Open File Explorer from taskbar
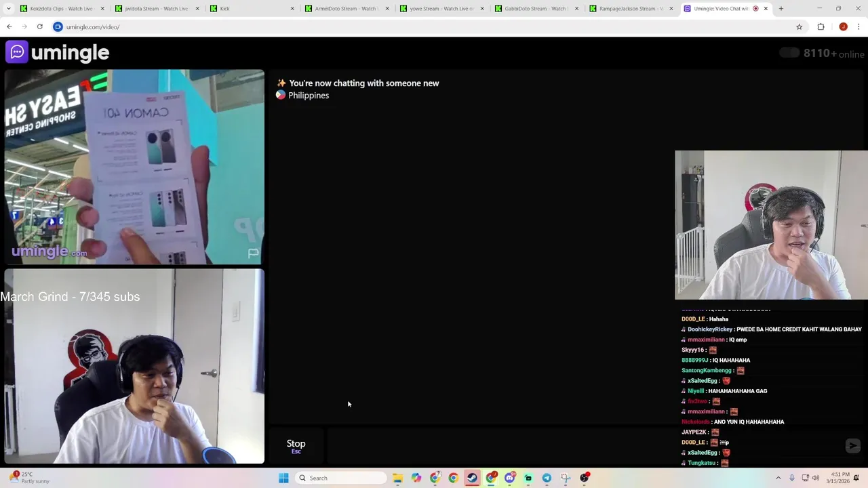 [x=397, y=478]
